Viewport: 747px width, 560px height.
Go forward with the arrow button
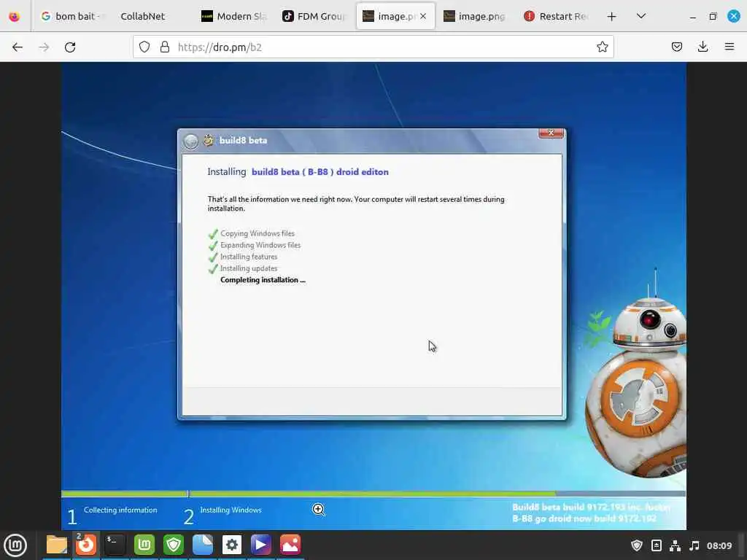(44, 47)
